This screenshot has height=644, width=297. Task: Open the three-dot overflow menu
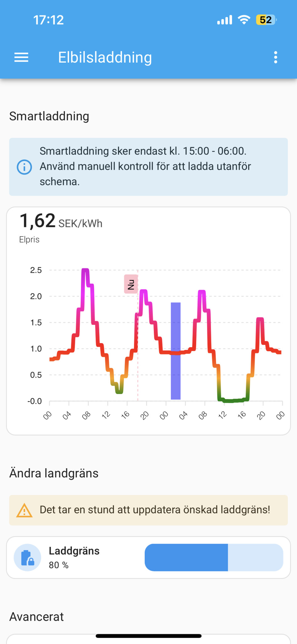(276, 57)
